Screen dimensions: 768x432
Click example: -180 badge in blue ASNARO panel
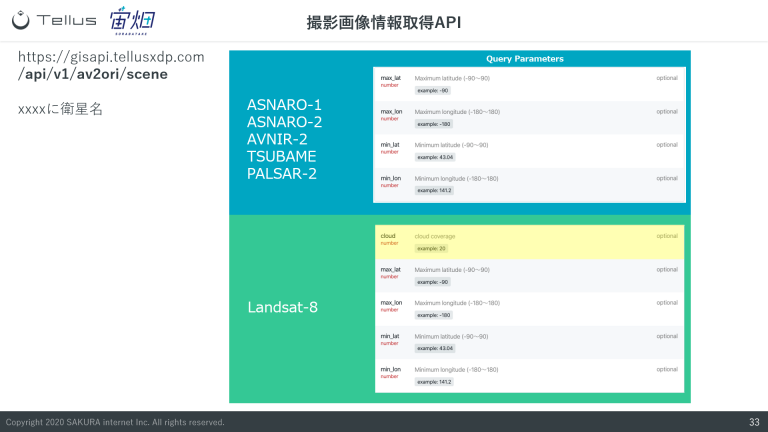[x=433, y=124]
